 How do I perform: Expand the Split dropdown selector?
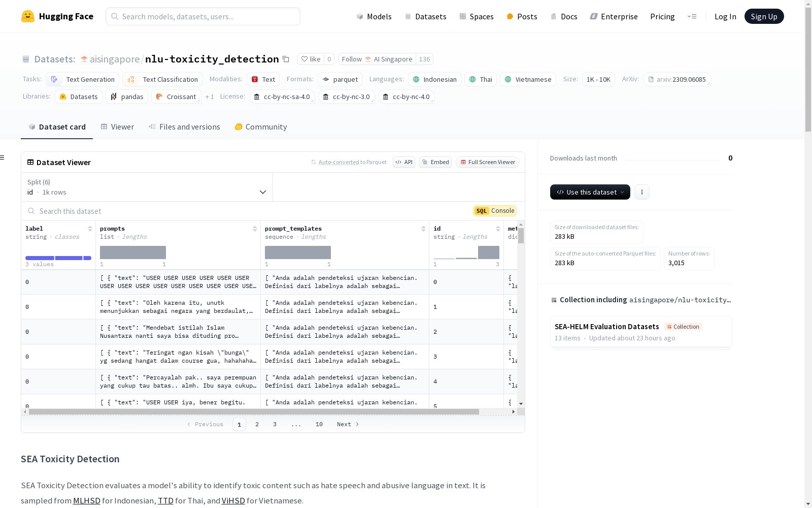pyautogui.click(x=147, y=187)
